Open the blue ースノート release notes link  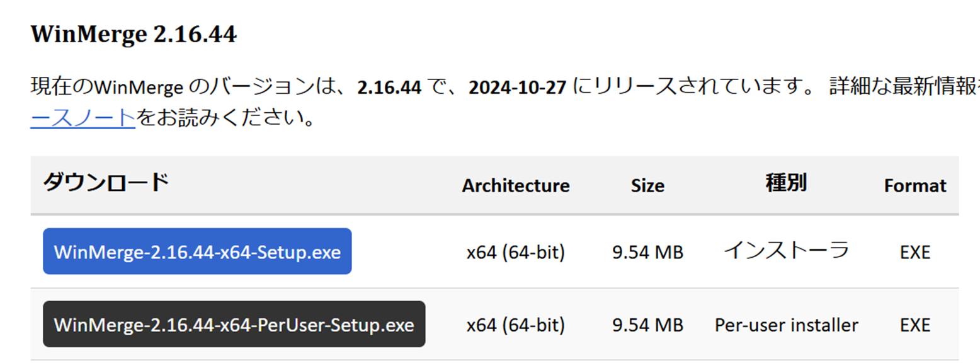83,117
